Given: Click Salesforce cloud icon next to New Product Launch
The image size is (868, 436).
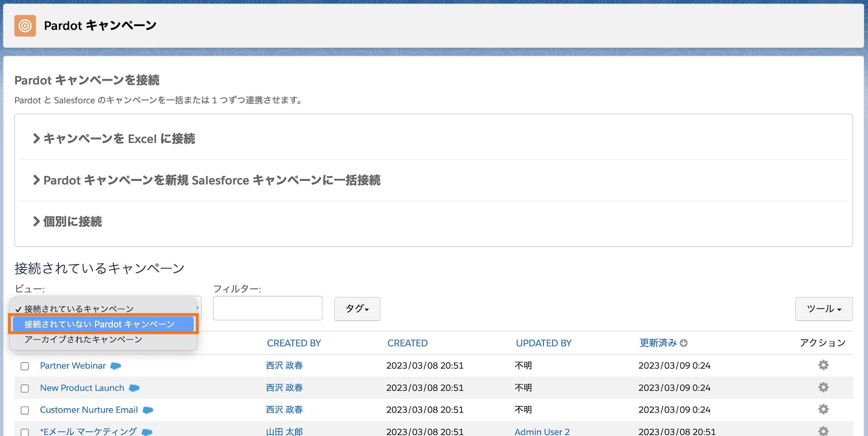Looking at the screenshot, I should [134, 388].
